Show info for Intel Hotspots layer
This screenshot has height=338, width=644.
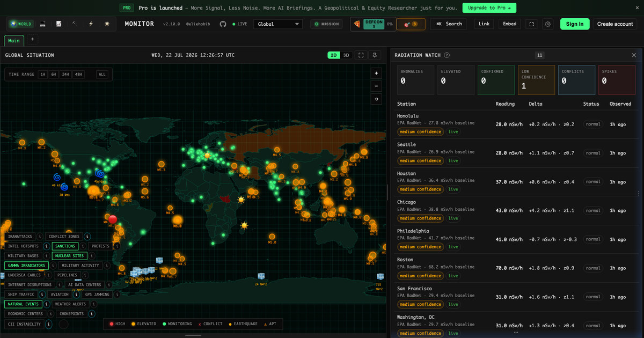click(x=47, y=246)
